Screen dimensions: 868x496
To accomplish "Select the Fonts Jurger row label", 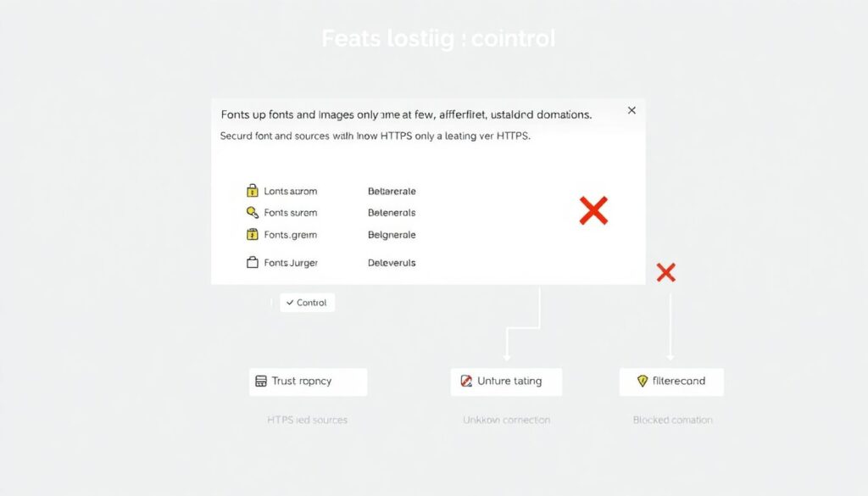I will (x=291, y=263).
